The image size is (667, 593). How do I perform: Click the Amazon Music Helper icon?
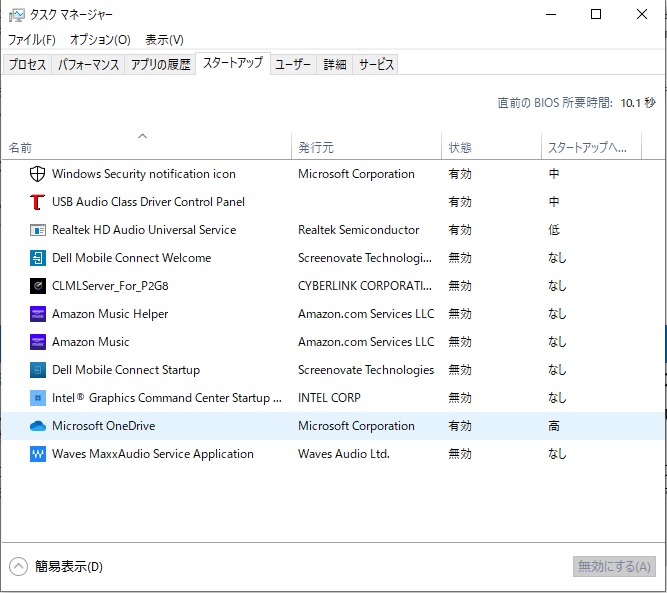coord(37,314)
